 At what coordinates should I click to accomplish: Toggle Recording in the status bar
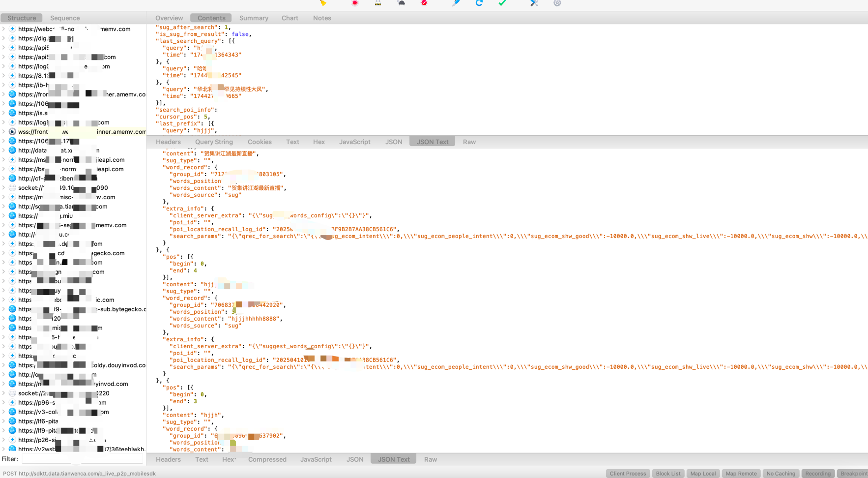pos(817,473)
